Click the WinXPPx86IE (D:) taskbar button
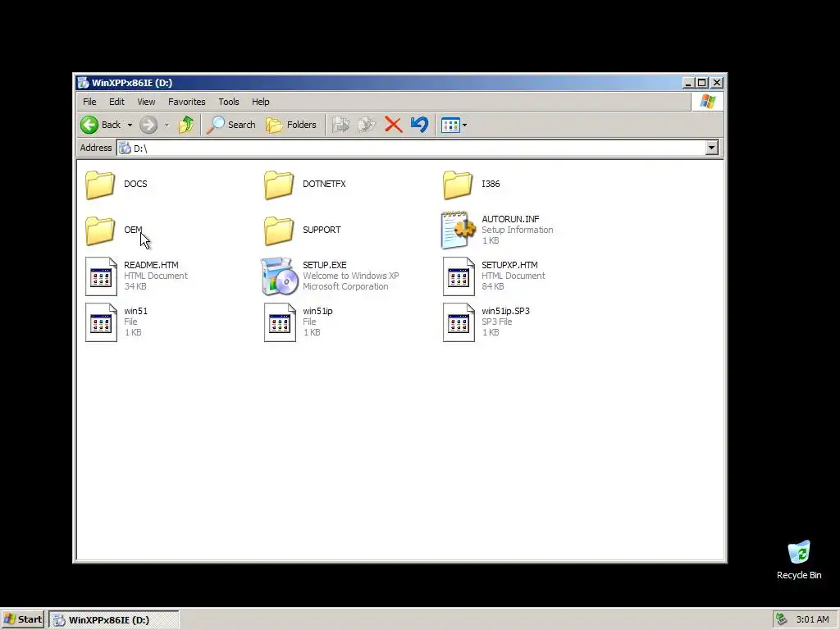The height and width of the screenshot is (630, 840). pos(113,620)
